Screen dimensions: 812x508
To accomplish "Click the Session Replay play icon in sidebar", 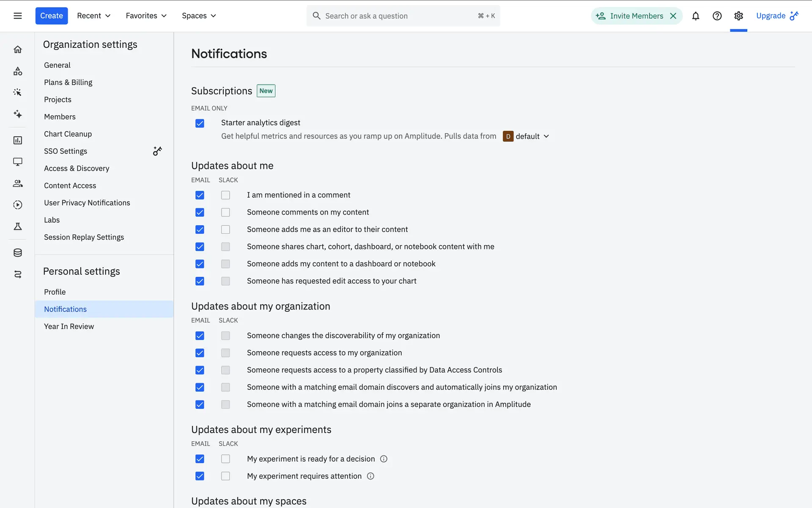I will coord(18,205).
